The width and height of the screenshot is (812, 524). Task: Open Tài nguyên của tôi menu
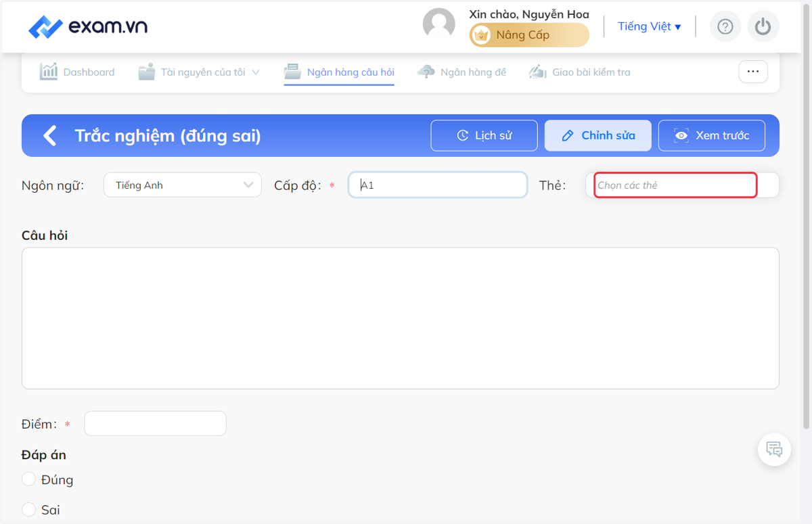[x=198, y=72]
